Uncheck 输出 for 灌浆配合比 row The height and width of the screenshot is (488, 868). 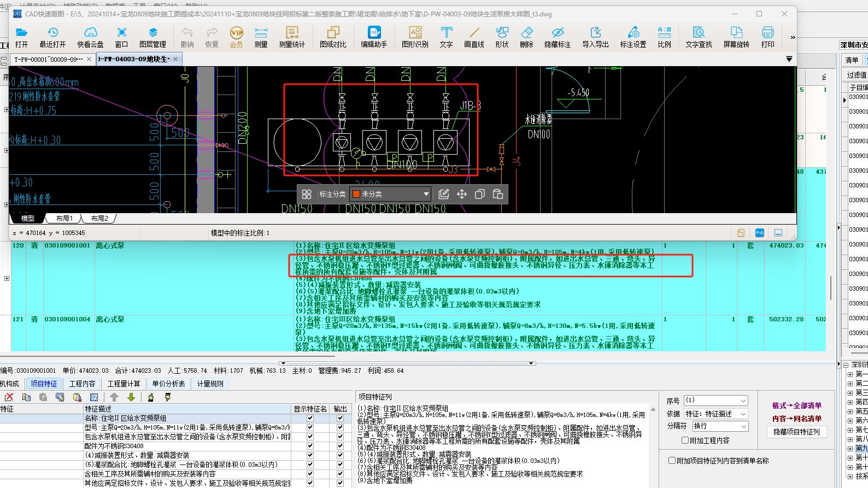pyautogui.click(x=340, y=465)
